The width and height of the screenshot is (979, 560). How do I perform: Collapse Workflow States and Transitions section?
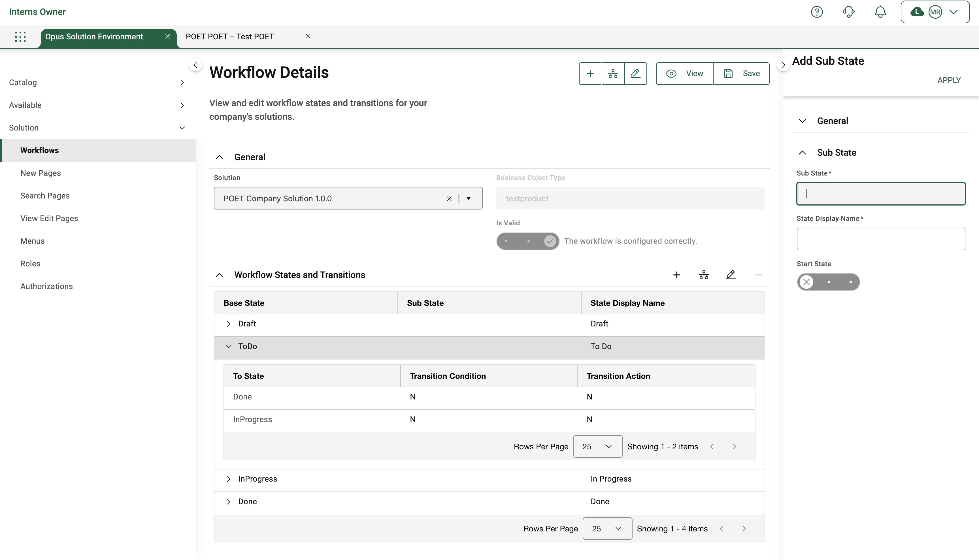click(x=219, y=275)
